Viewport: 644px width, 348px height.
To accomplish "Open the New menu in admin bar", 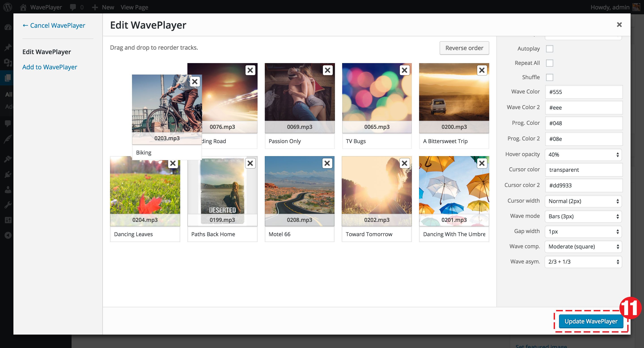I will pyautogui.click(x=103, y=7).
